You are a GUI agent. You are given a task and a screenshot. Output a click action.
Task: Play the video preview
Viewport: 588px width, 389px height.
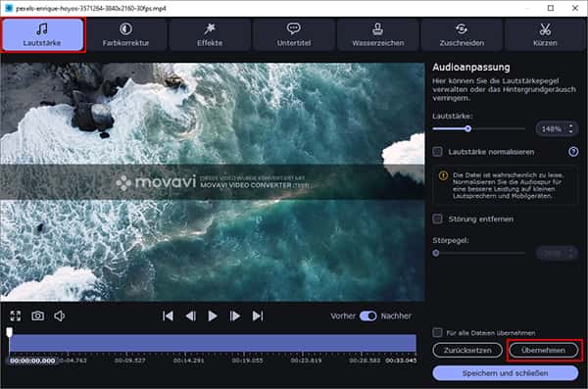coord(213,316)
